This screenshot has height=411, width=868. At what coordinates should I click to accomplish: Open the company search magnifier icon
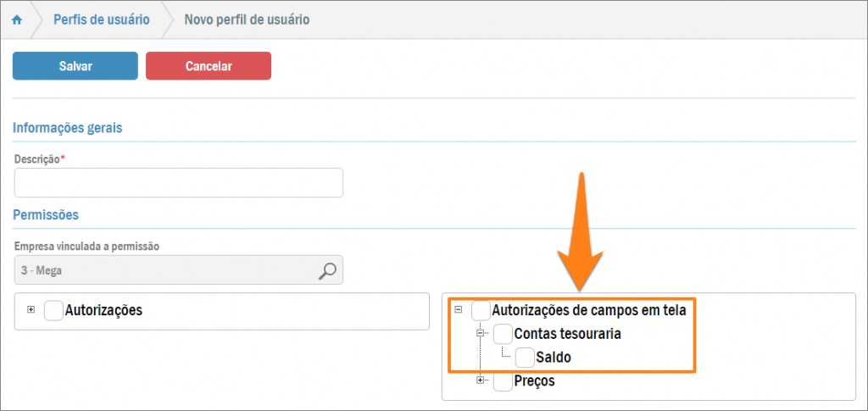(327, 270)
